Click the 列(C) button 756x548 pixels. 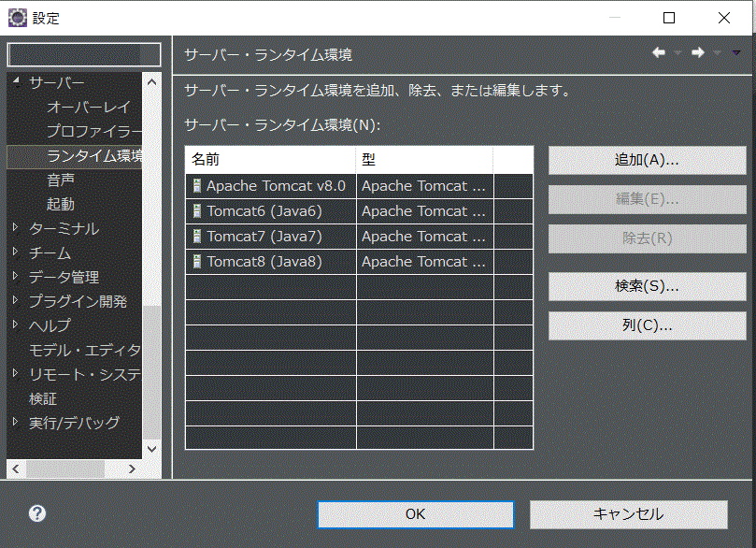[x=646, y=324]
